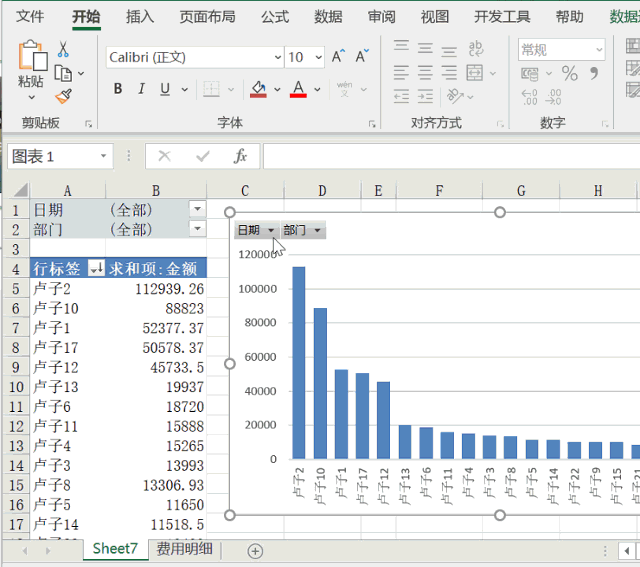Toggle underline formatting
The image size is (640, 567).
pyautogui.click(x=165, y=89)
